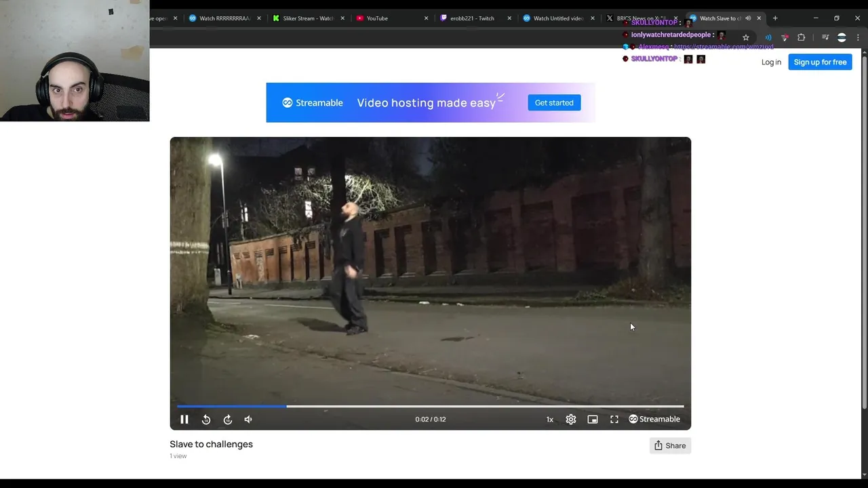Screen dimensions: 868x488
Task: Share the Slave to challenges video
Action: [670, 445]
